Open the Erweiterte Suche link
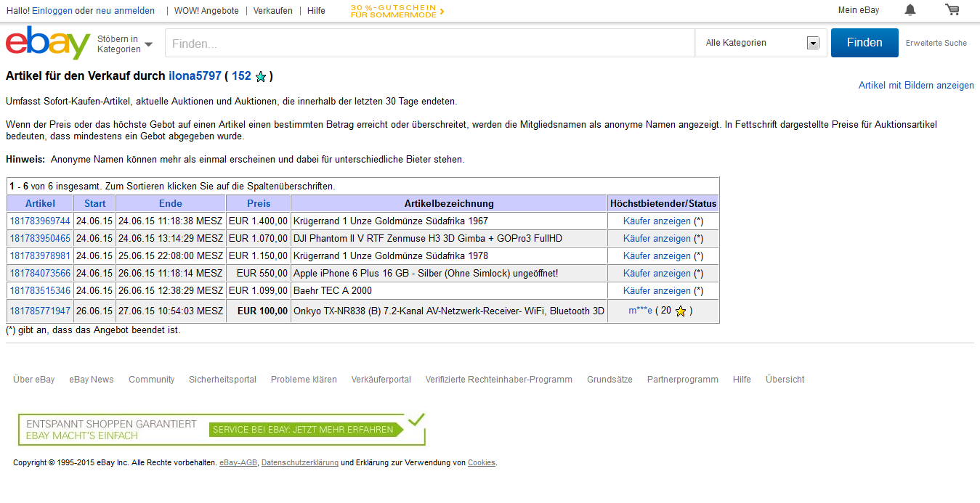This screenshot has height=503, width=980. tap(936, 43)
